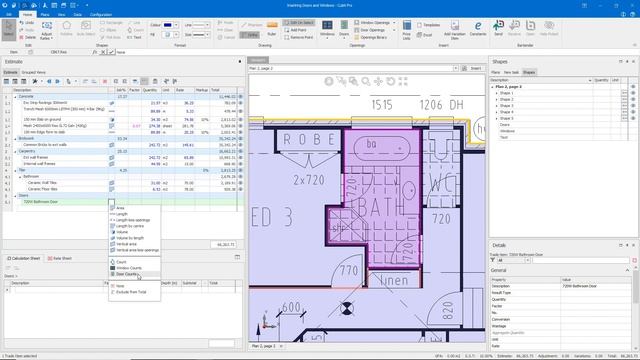This screenshot has height=360, width=640.
Task: Collapse the Brickwork trade group
Action: [x=16, y=138]
